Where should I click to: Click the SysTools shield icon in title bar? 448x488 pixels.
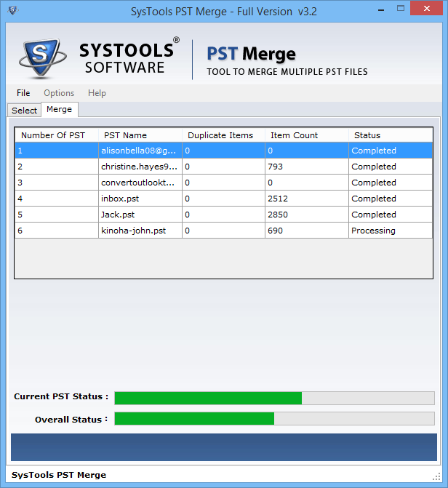[13, 11]
